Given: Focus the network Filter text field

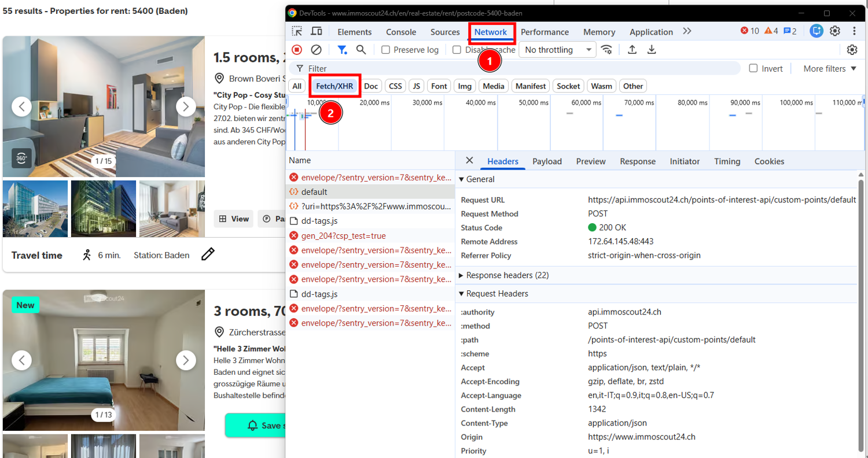Looking at the screenshot, I should tap(515, 68).
